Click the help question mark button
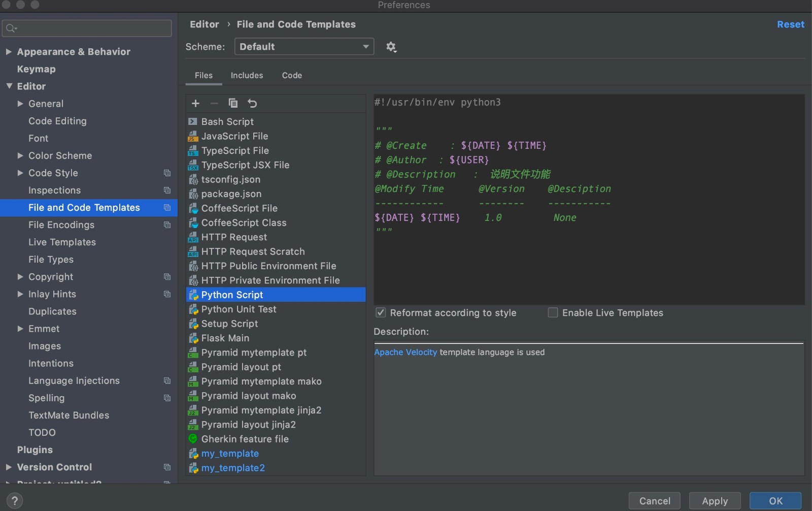812x511 pixels. pos(15,501)
